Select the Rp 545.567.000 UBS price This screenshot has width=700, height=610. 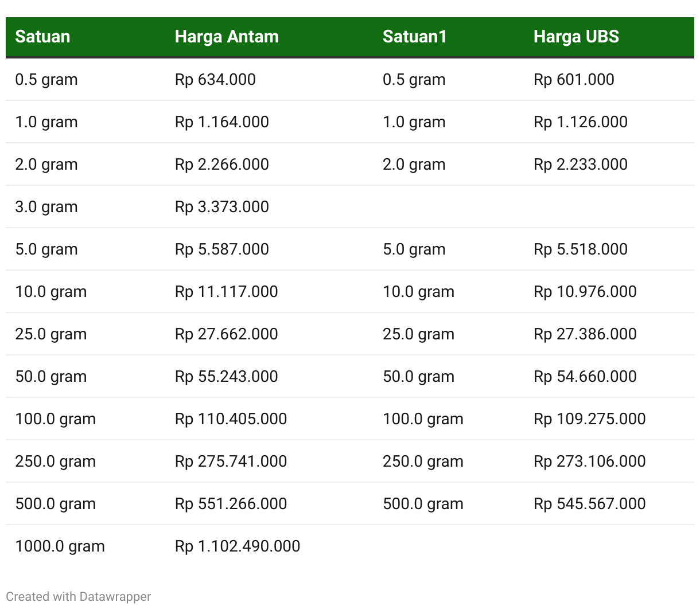pyautogui.click(x=590, y=503)
